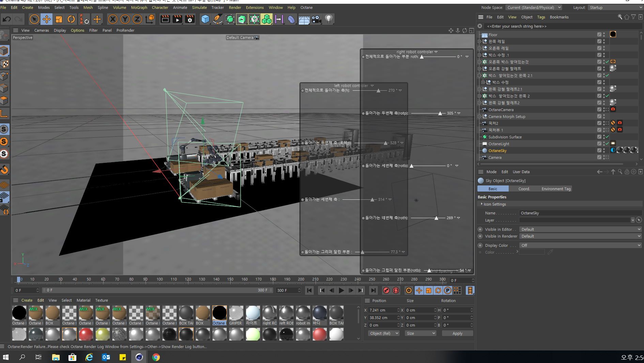
Task: Switch to Texture mode checker icon
Action: (x=4, y=63)
